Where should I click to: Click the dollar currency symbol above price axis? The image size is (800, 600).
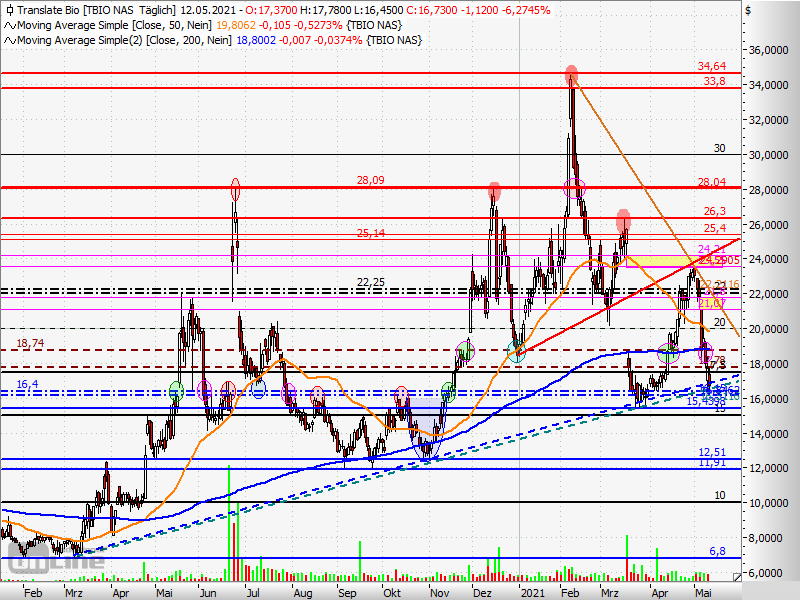pos(745,9)
